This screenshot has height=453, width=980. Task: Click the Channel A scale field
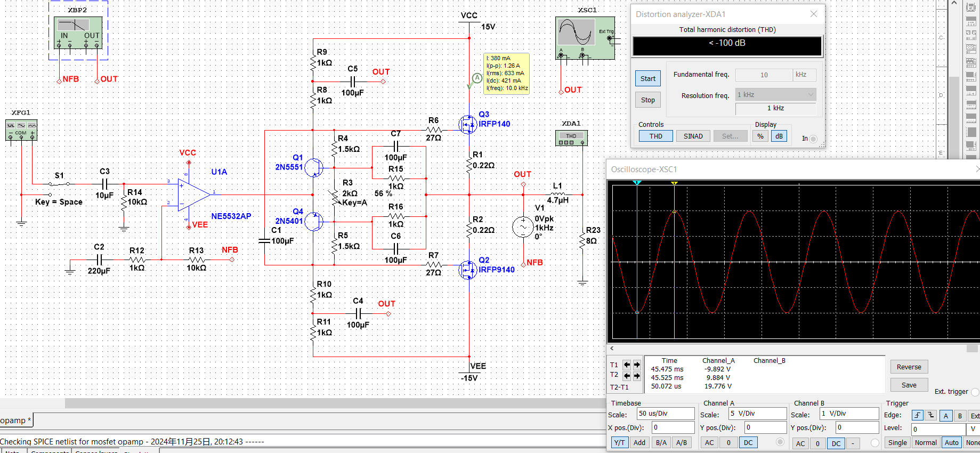757,414
